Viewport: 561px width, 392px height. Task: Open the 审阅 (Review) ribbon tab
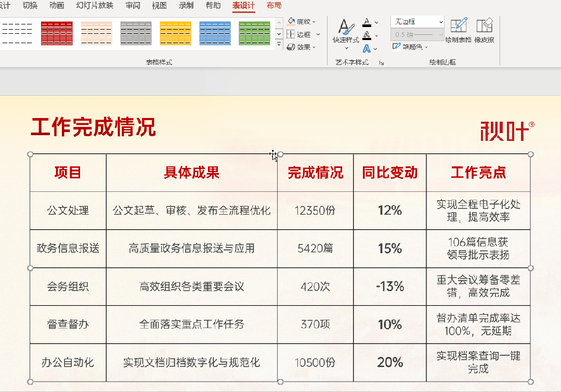point(133,6)
